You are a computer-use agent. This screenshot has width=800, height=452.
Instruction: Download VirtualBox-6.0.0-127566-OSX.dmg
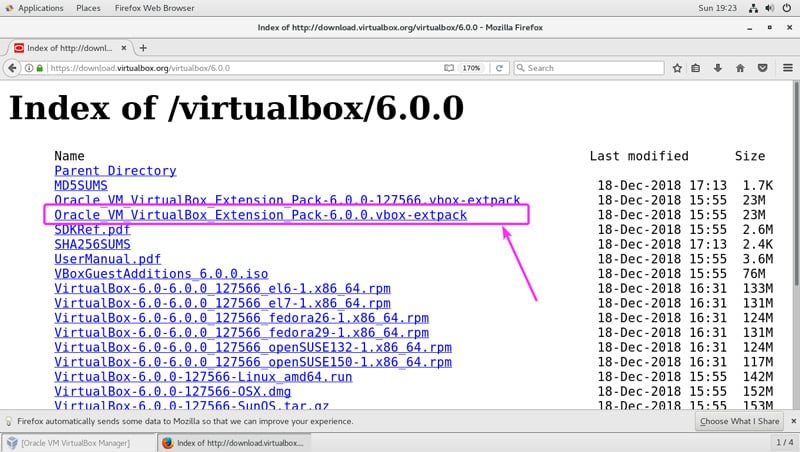pos(172,392)
